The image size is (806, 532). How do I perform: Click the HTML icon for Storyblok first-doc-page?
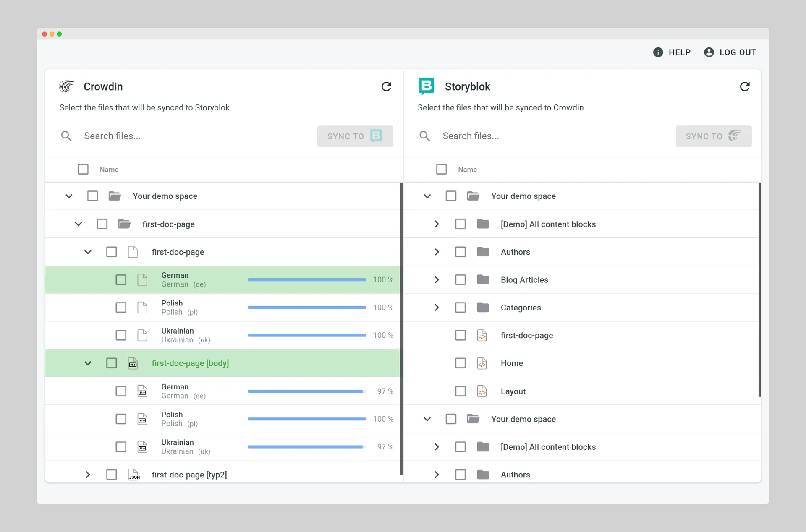(482, 335)
